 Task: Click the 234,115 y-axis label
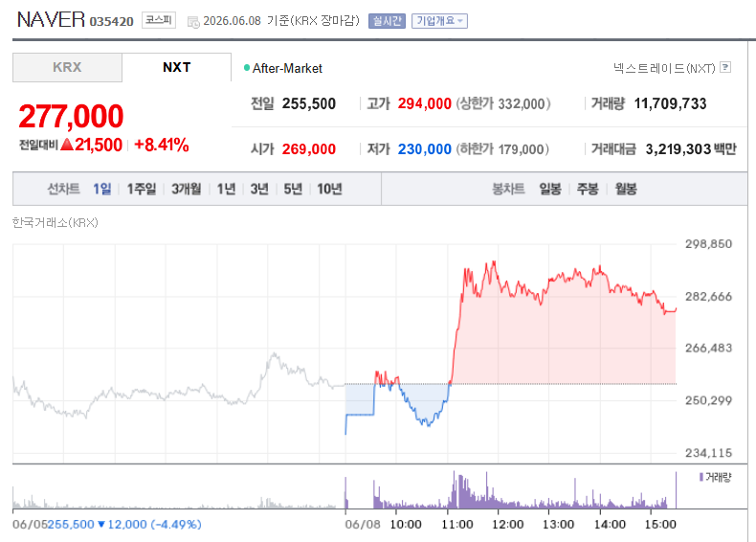709,453
